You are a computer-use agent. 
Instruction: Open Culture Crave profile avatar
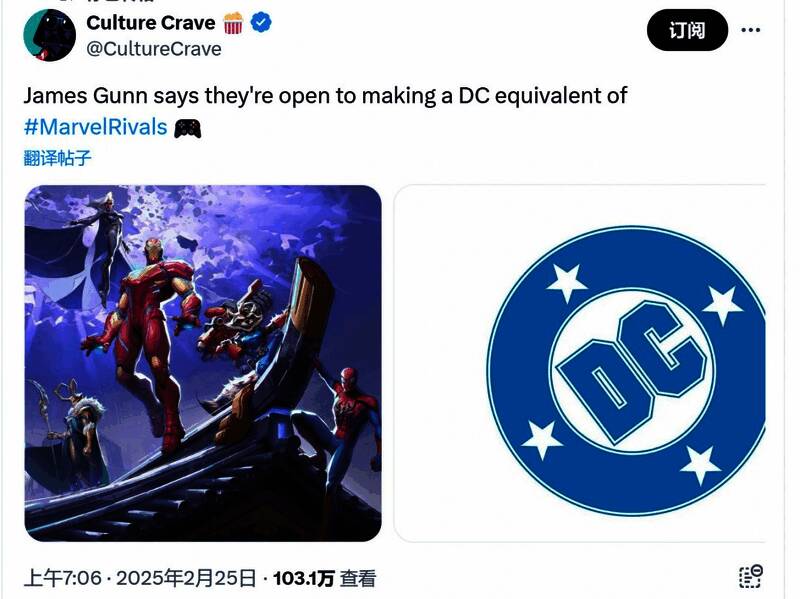49,35
